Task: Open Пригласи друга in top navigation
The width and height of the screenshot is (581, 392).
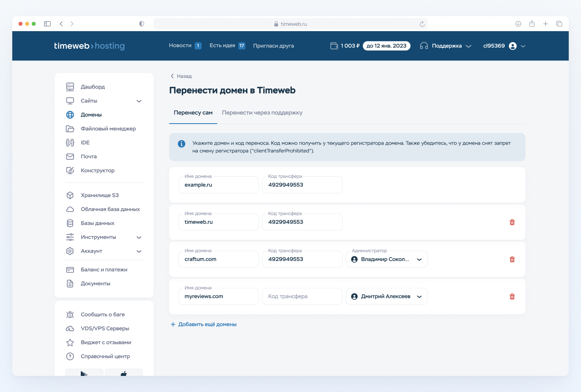Action: (273, 46)
